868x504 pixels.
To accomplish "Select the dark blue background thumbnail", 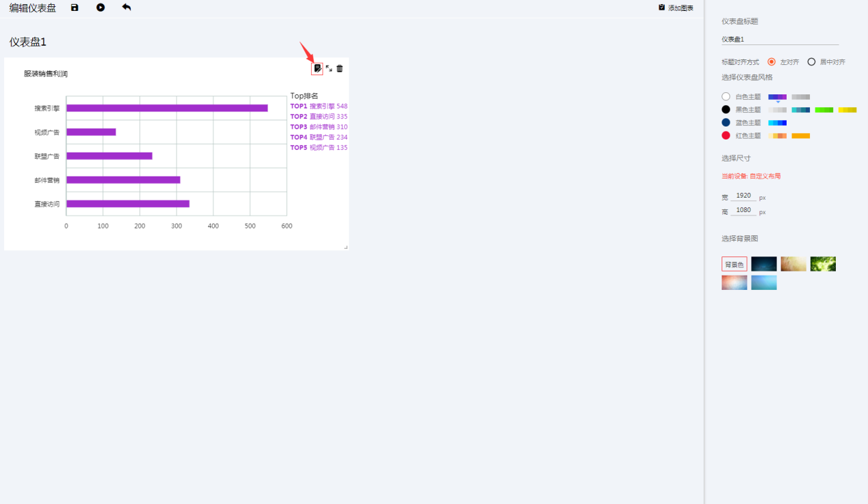I will click(x=764, y=264).
